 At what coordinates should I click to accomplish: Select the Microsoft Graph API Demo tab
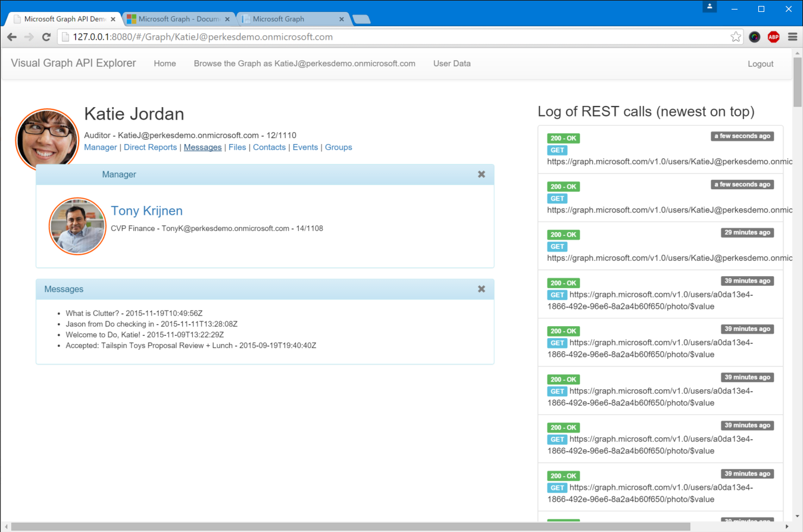pos(64,19)
